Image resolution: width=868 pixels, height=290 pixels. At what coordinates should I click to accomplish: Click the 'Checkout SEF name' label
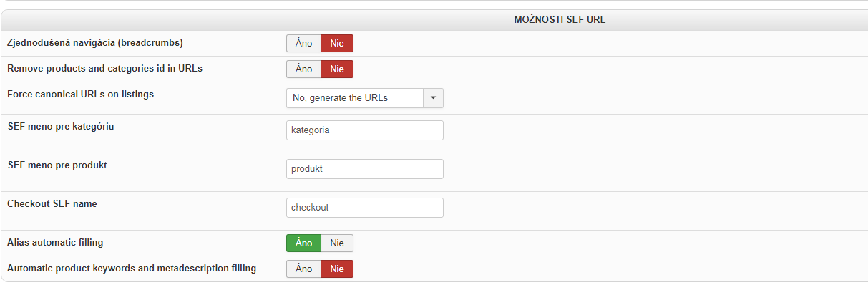tap(52, 203)
